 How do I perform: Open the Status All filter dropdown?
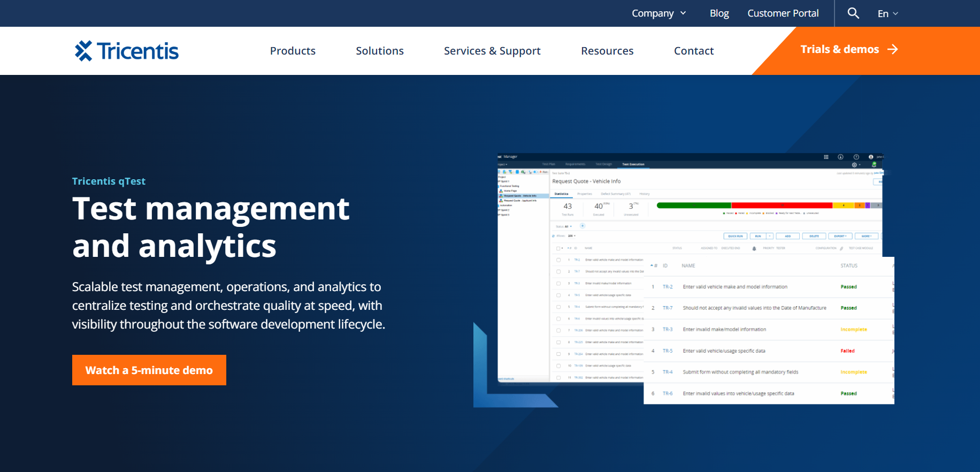pyautogui.click(x=564, y=226)
